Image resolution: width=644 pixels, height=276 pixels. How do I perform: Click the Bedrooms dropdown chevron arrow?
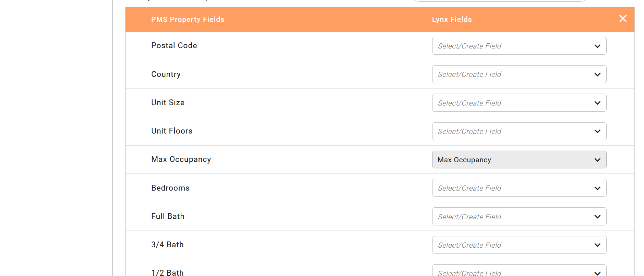tap(597, 188)
